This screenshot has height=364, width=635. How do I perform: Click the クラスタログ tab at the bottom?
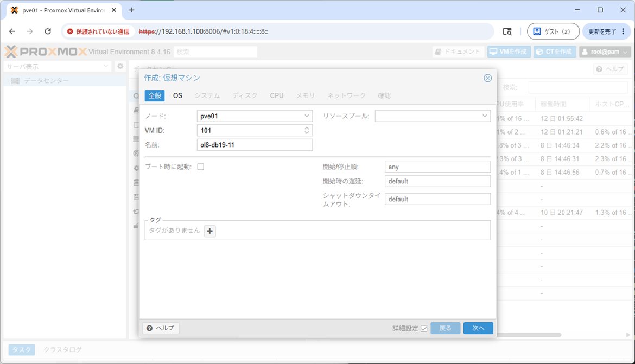coord(62,349)
